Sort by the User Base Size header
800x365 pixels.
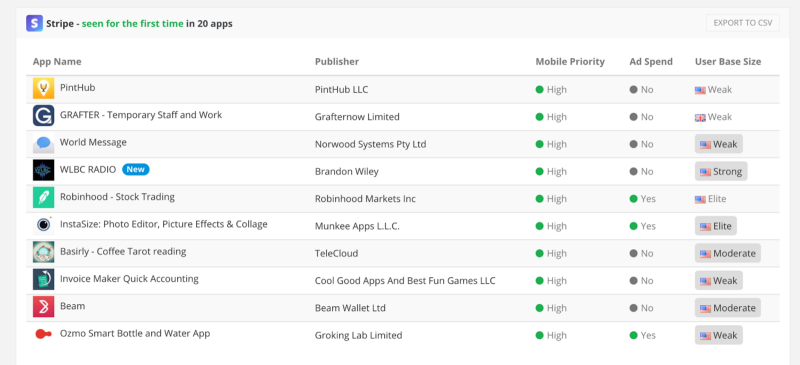tap(728, 62)
